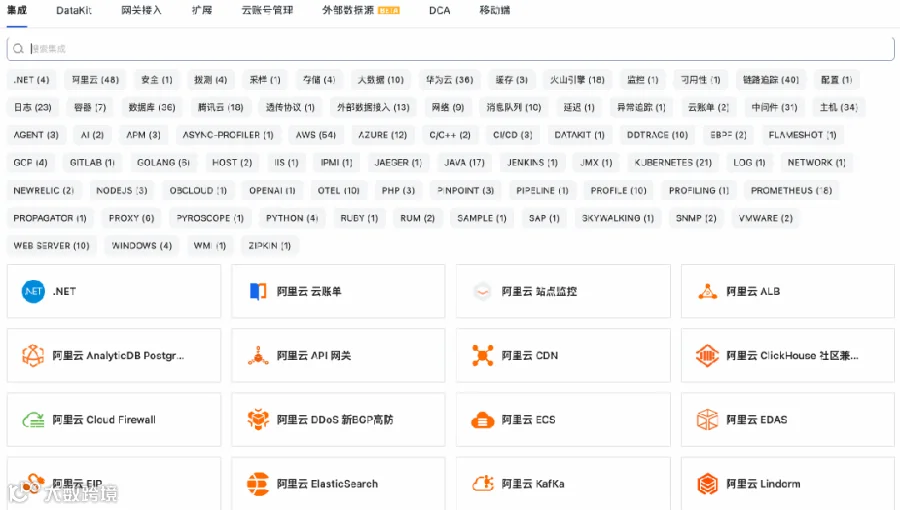Viewport: 900px width, 510px height.
Task: Filter by the 火山引擎 (18) tag
Action: point(577,80)
